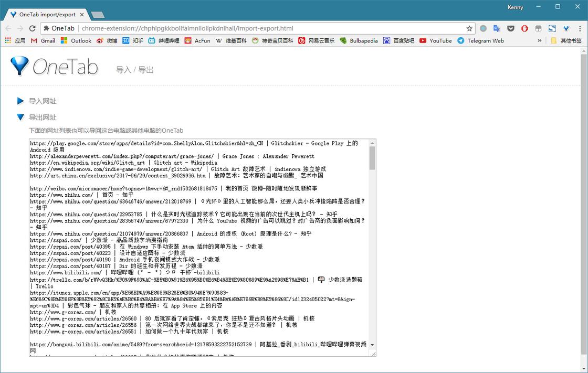Click the address bar URL

tap(187, 28)
